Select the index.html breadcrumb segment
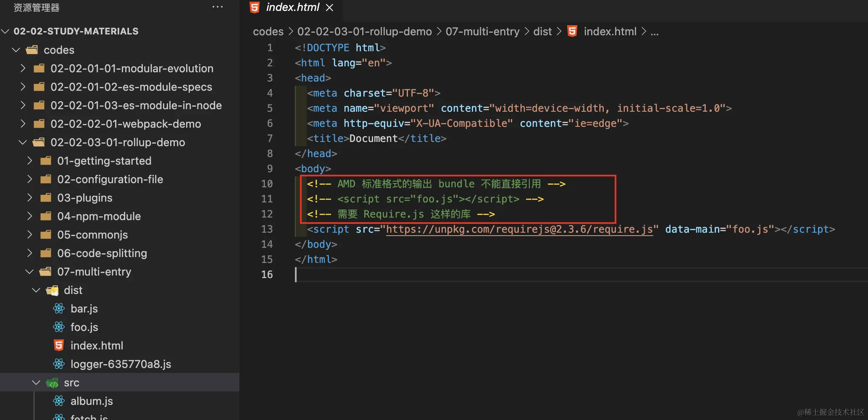The image size is (868, 420). pos(610,31)
